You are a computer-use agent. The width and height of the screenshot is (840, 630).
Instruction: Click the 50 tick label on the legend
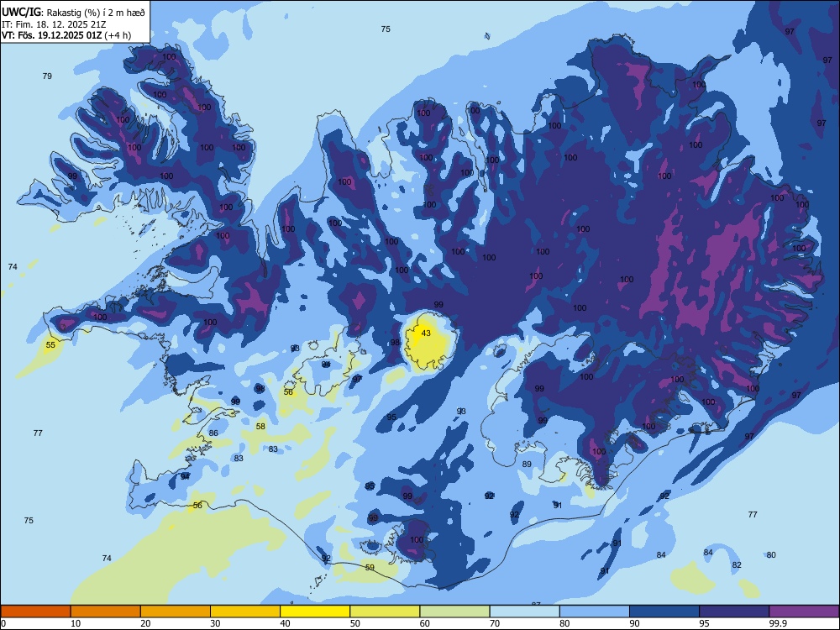(355, 623)
